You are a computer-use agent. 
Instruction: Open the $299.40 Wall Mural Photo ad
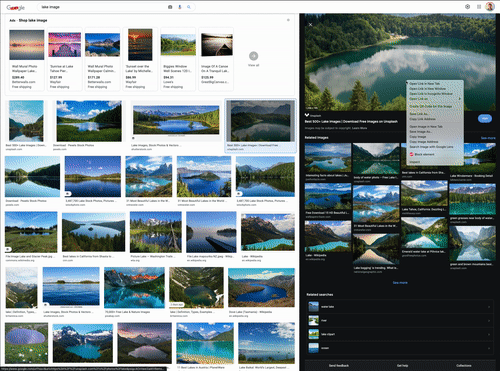27,59
